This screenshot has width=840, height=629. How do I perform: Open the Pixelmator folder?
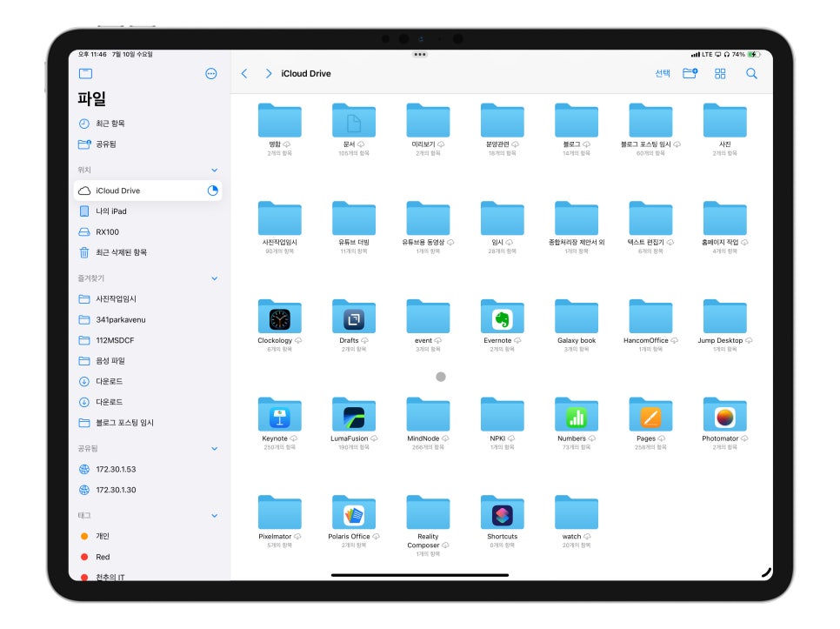[280, 512]
